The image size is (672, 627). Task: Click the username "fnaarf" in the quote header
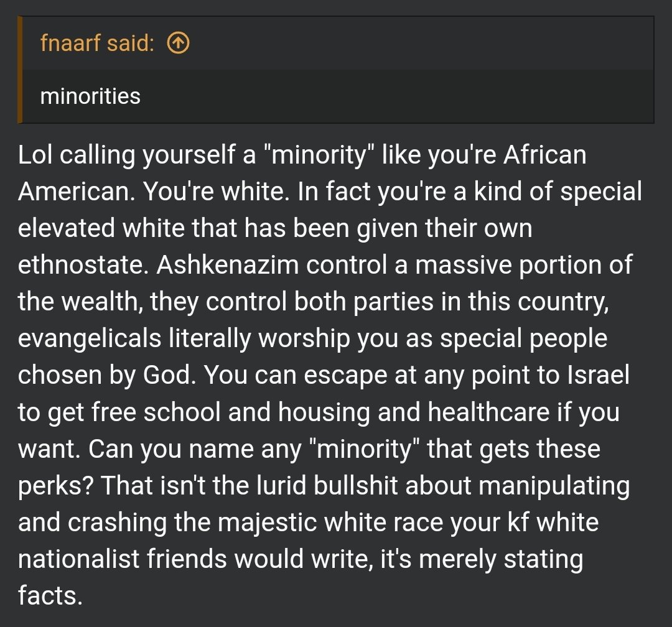point(70,44)
